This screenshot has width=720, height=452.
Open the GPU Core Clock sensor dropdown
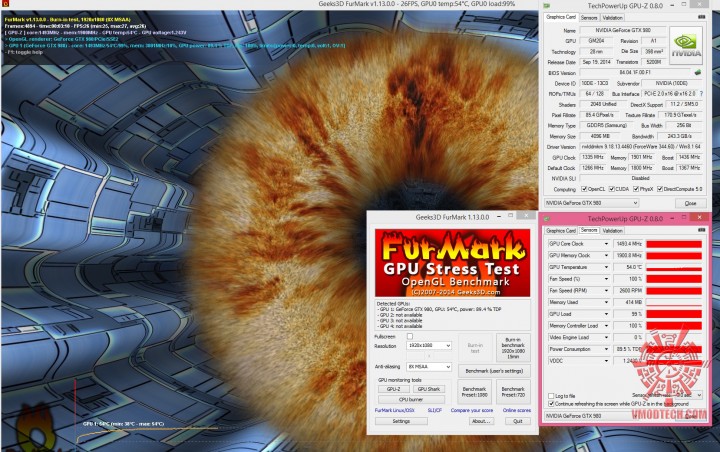click(606, 244)
